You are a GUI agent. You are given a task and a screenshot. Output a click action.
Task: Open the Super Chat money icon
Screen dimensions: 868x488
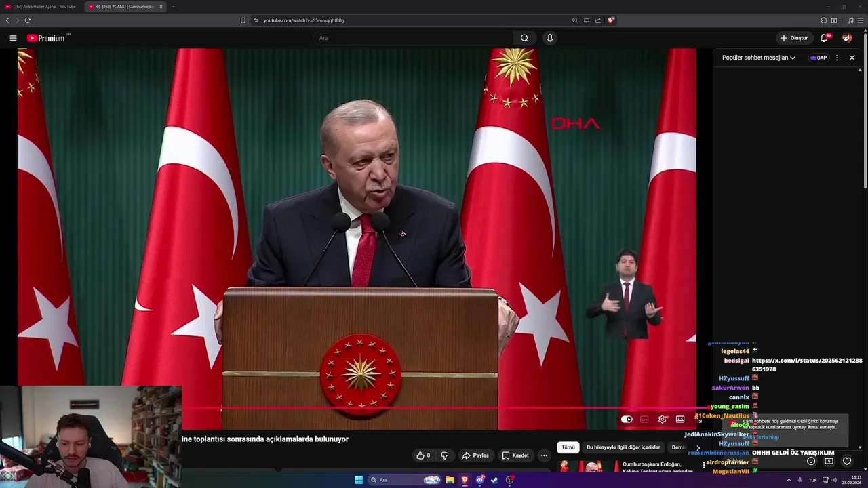tap(829, 461)
